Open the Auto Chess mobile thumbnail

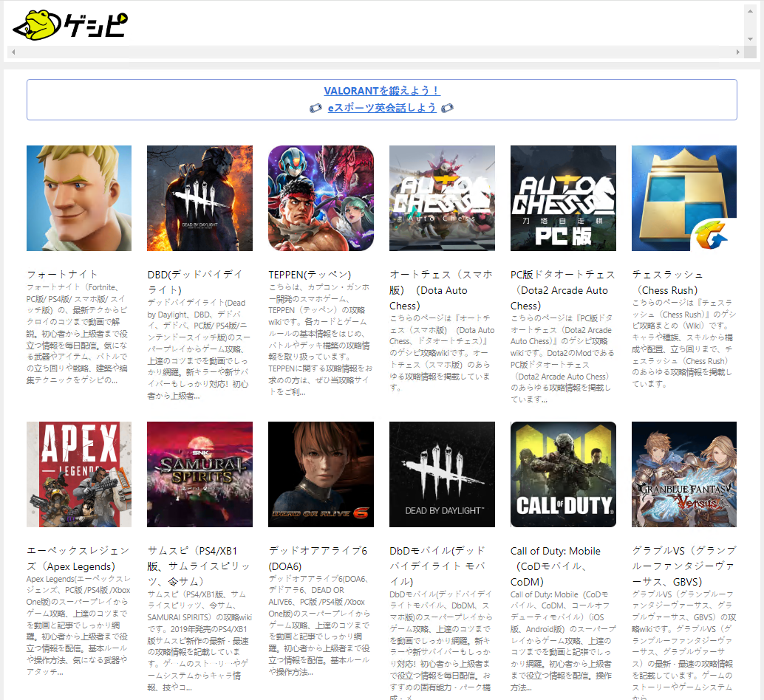click(442, 198)
